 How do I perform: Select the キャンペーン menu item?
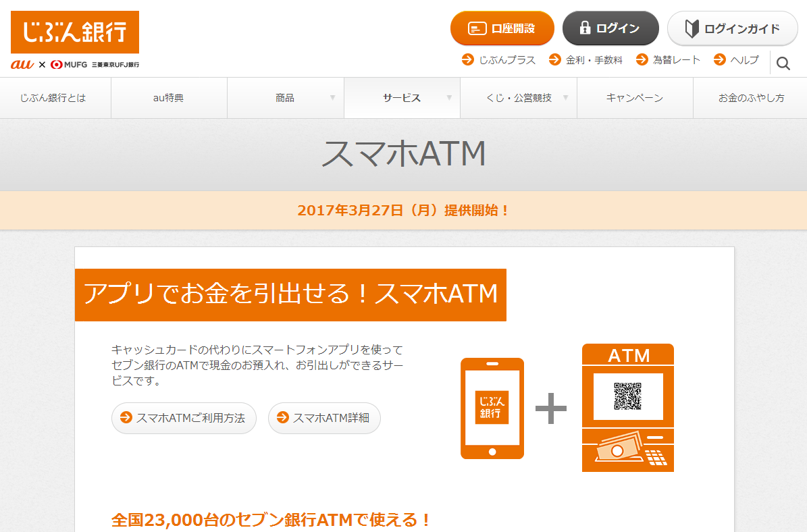(x=635, y=98)
